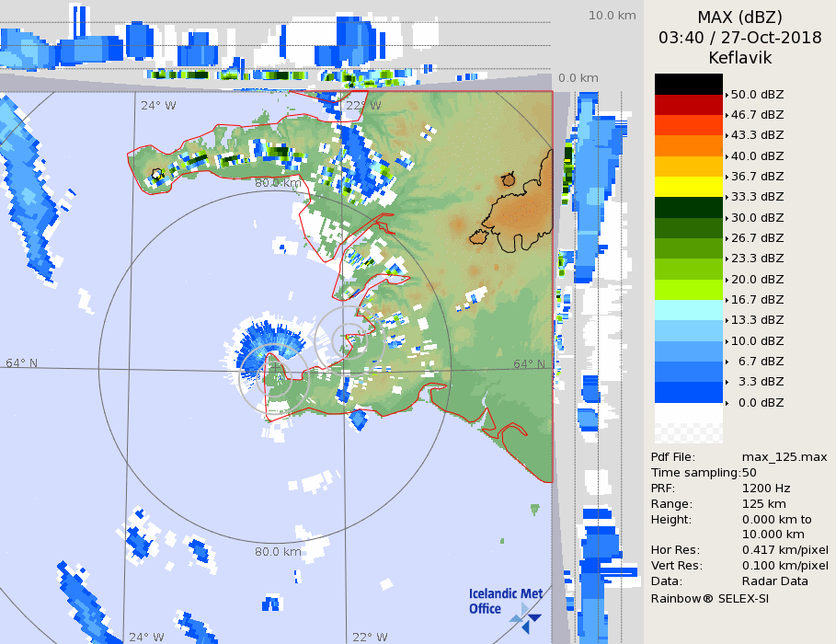Click the 10.0 km height label
Viewport: 836px width, 644px height.
pyautogui.click(x=613, y=16)
